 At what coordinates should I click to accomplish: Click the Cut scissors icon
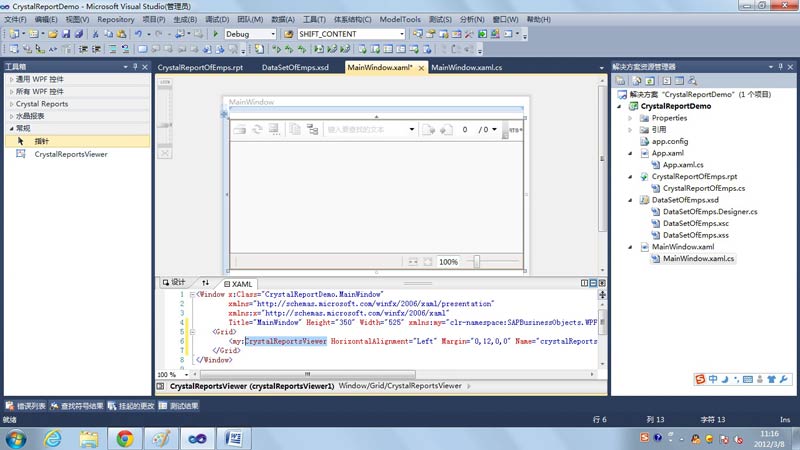(x=95, y=34)
